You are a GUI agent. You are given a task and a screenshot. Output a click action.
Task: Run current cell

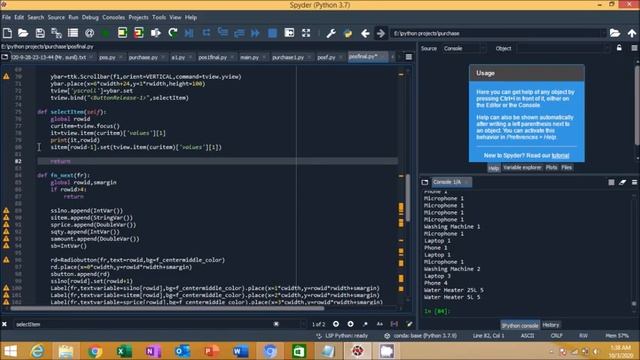click(x=122, y=33)
